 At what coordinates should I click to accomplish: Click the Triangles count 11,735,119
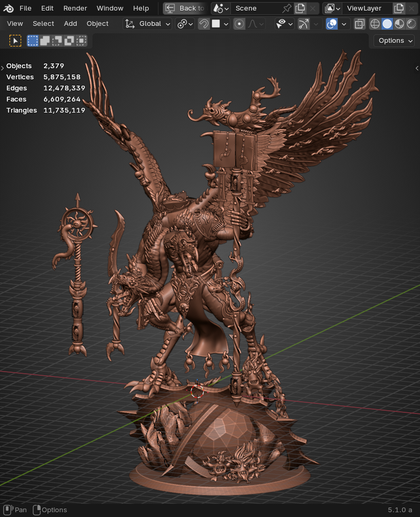tap(64, 110)
